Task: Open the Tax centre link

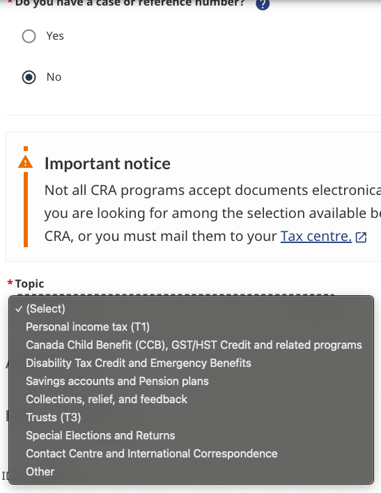Action: (316, 236)
